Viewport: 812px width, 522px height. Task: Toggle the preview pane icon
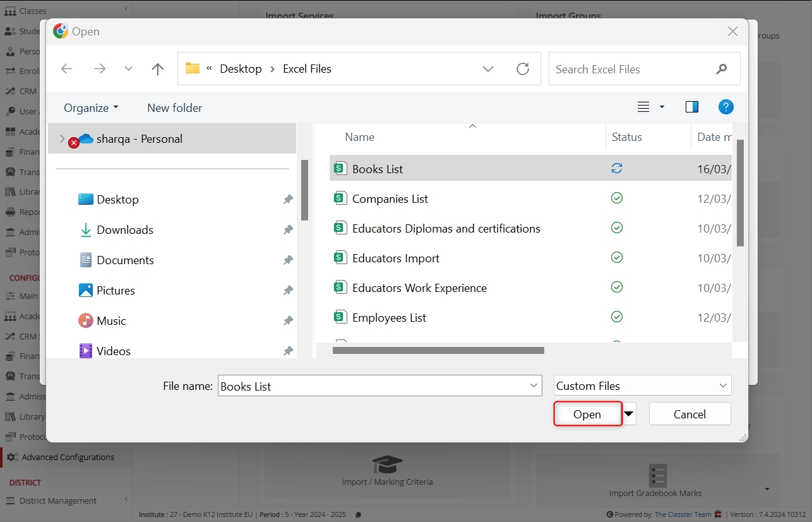tap(692, 107)
